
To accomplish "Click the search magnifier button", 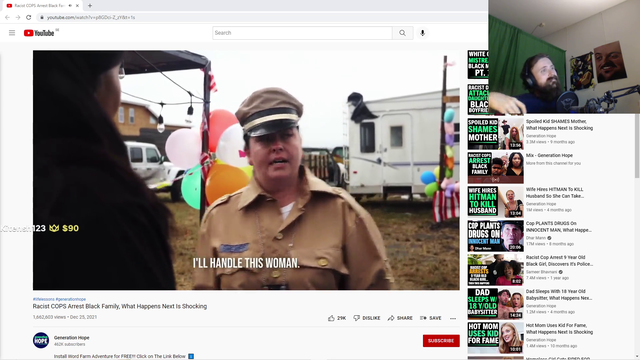I will [x=402, y=33].
